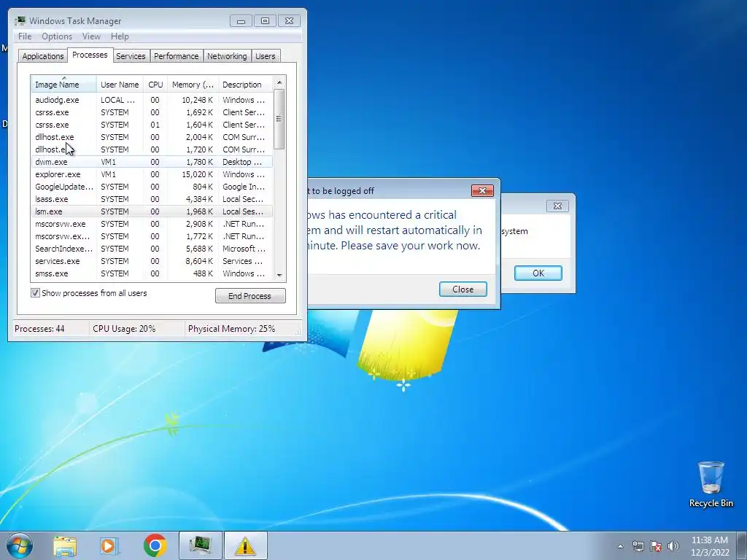The image size is (747, 560).
Task: Open the File menu in Task Manager
Action: (x=25, y=36)
